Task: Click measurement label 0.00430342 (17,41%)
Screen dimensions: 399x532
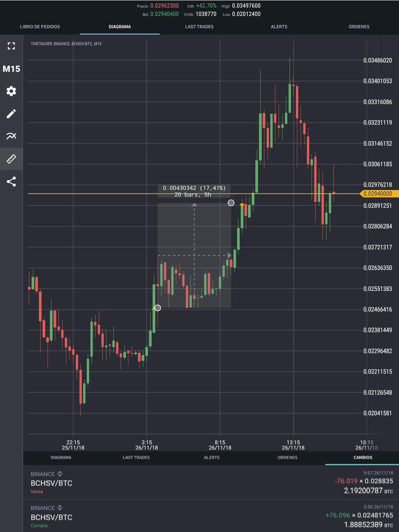Action: coord(194,188)
